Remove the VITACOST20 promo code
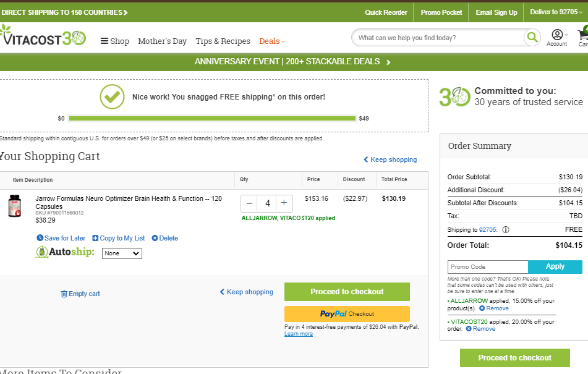The width and height of the screenshot is (588, 374). [x=480, y=329]
